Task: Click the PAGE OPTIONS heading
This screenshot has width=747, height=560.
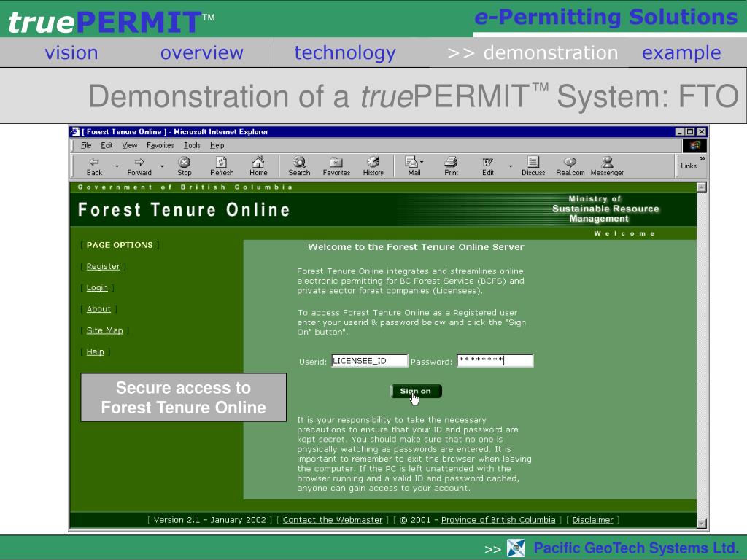Action: 120,245
